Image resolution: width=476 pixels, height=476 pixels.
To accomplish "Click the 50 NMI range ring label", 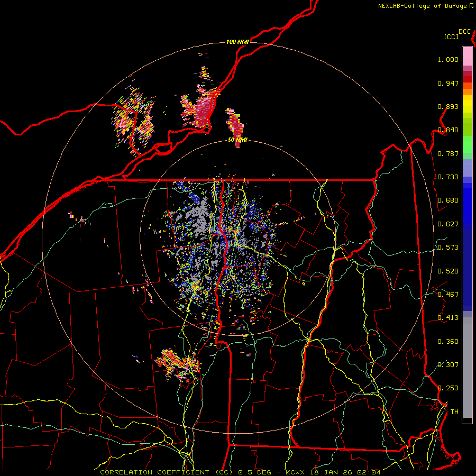I will (237, 140).
